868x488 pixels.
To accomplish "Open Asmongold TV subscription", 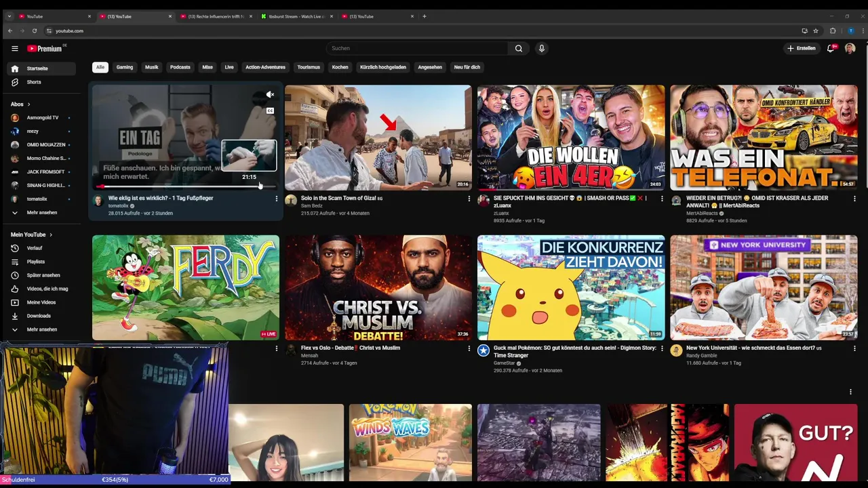I will pos(42,118).
